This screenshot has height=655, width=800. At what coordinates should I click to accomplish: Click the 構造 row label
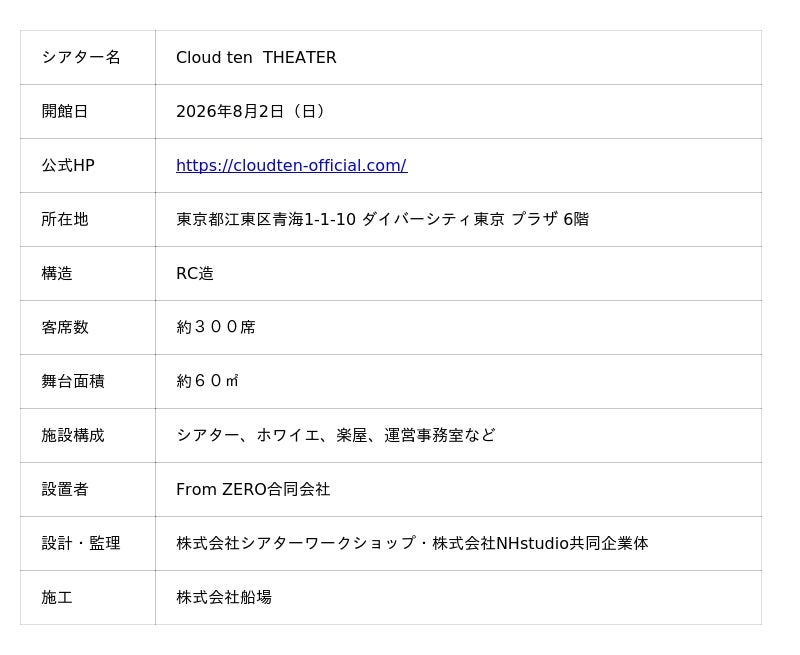[x=57, y=273]
